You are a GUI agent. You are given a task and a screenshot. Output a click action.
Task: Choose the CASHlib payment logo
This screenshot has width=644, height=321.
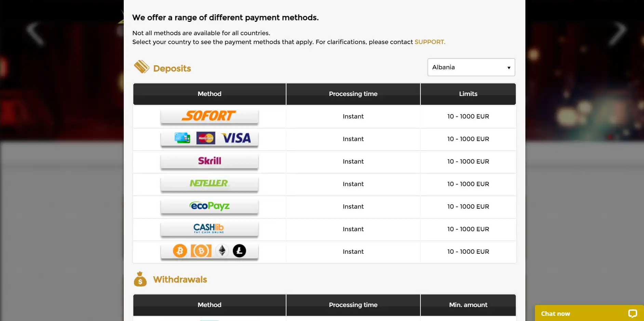209,228
